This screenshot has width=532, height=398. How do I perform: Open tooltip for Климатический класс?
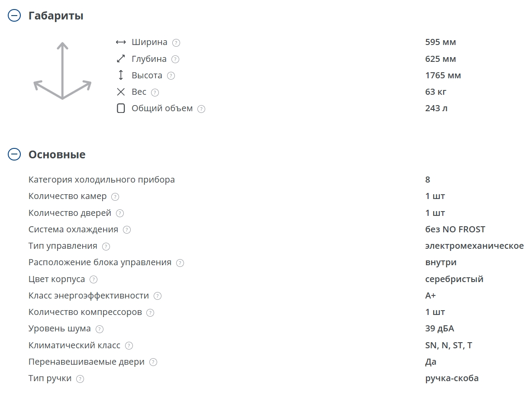[129, 346]
